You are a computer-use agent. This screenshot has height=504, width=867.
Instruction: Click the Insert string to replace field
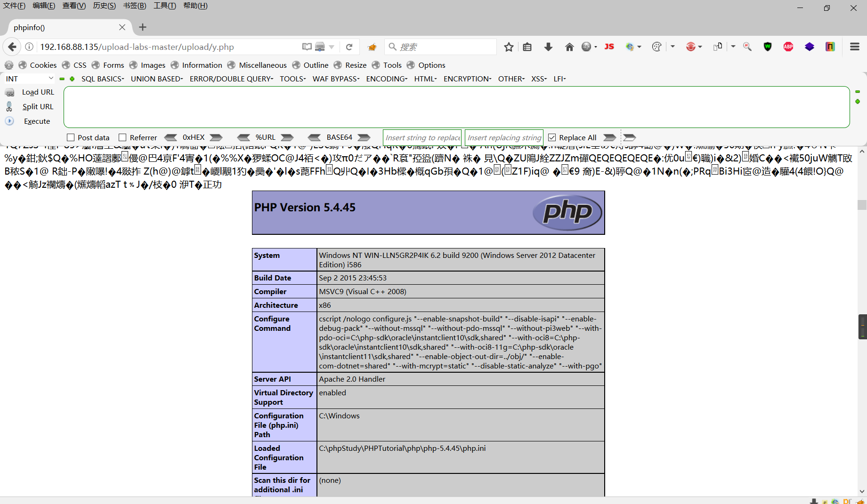click(x=422, y=137)
